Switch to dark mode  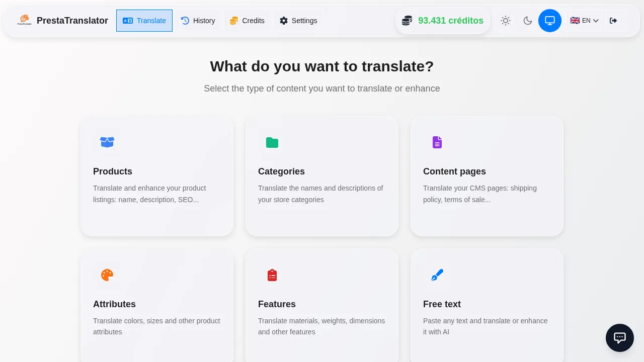528,21
